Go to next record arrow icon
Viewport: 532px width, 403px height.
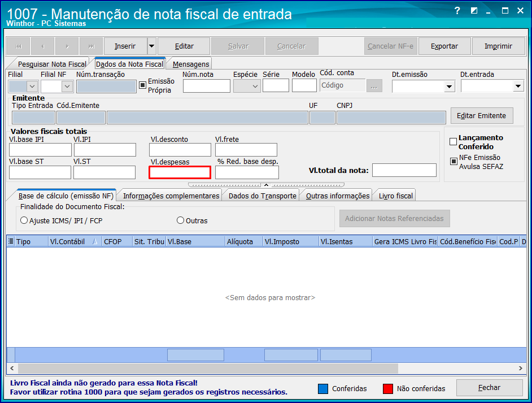tap(67, 46)
